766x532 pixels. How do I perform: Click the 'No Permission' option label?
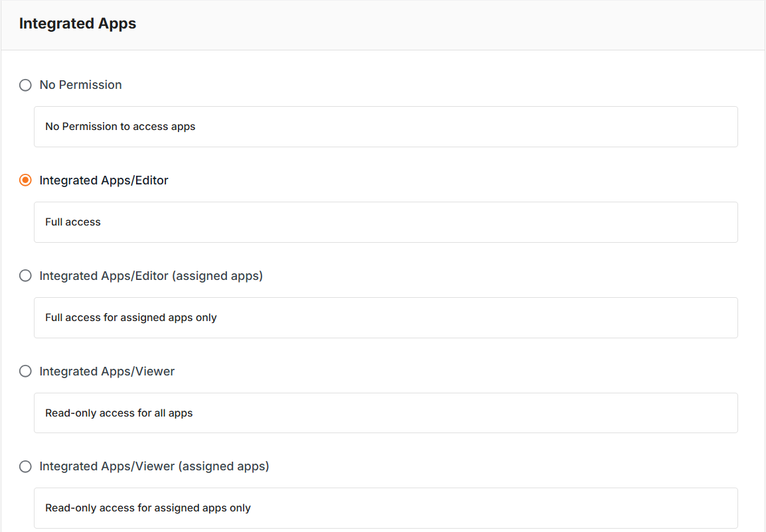tap(80, 85)
